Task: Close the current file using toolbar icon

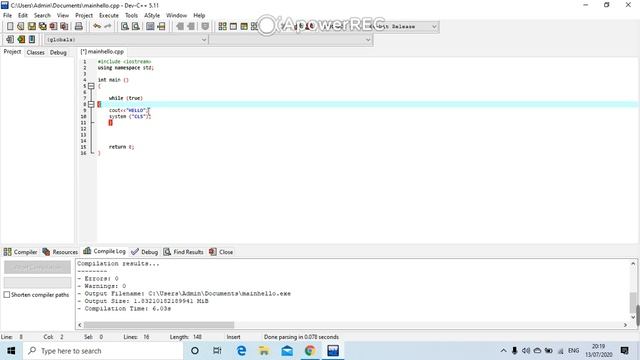Action: (x=53, y=26)
